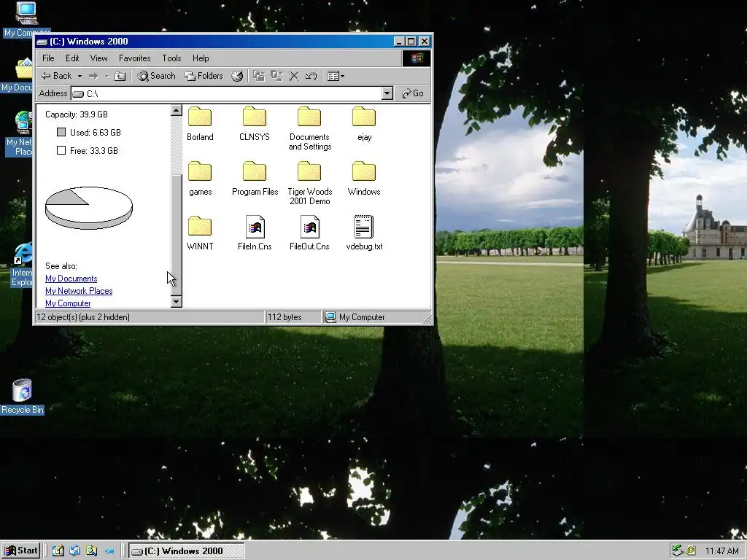The width and height of the screenshot is (747, 560).
Task: Click the My Computer zone in status bar
Action: 355,317
